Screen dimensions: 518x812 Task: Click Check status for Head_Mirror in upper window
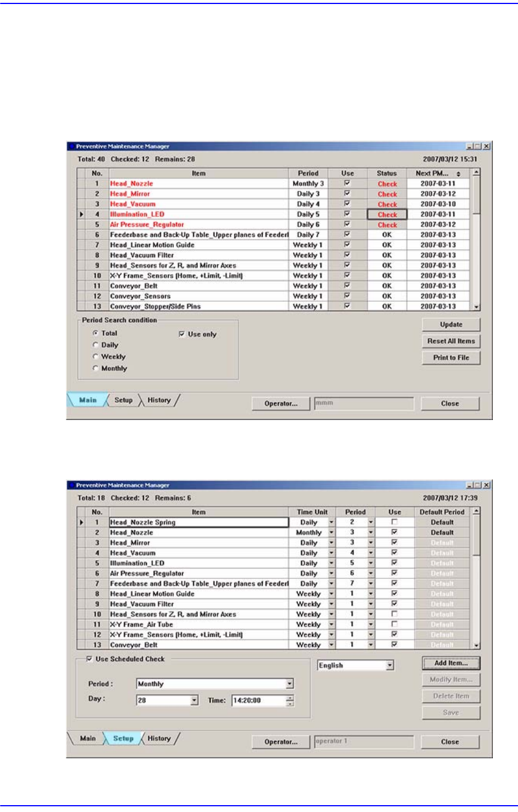tap(387, 194)
